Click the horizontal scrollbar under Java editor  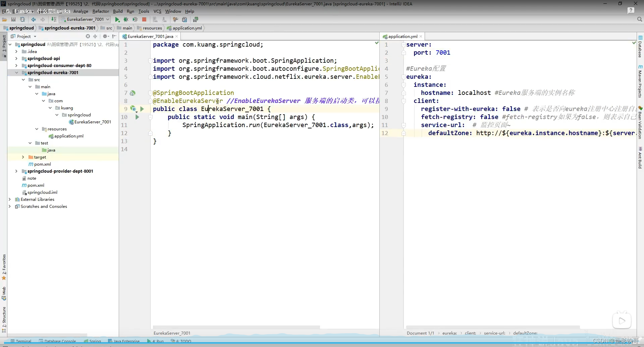[x=236, y=327]
